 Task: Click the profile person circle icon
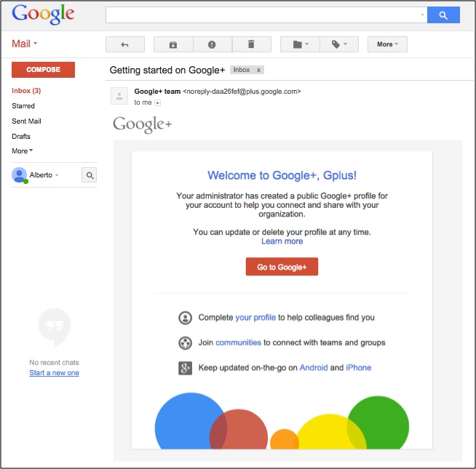point(185,318)
